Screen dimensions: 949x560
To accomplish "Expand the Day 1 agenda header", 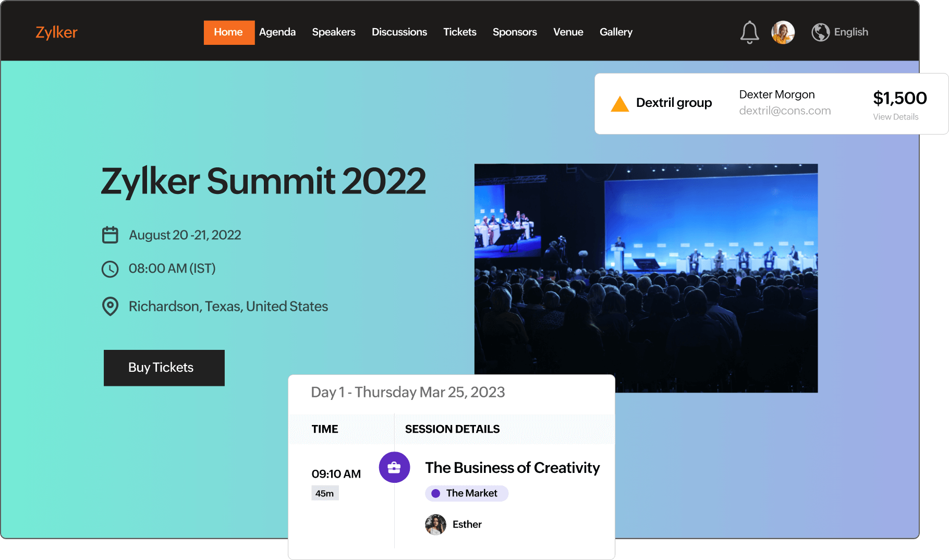I will point(408,392).
